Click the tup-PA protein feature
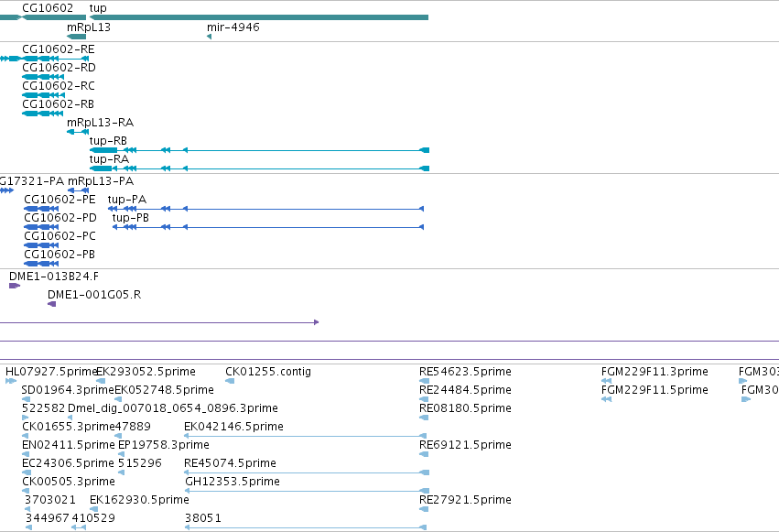This screenshot has height=532, width=779. tap(265, 209)
